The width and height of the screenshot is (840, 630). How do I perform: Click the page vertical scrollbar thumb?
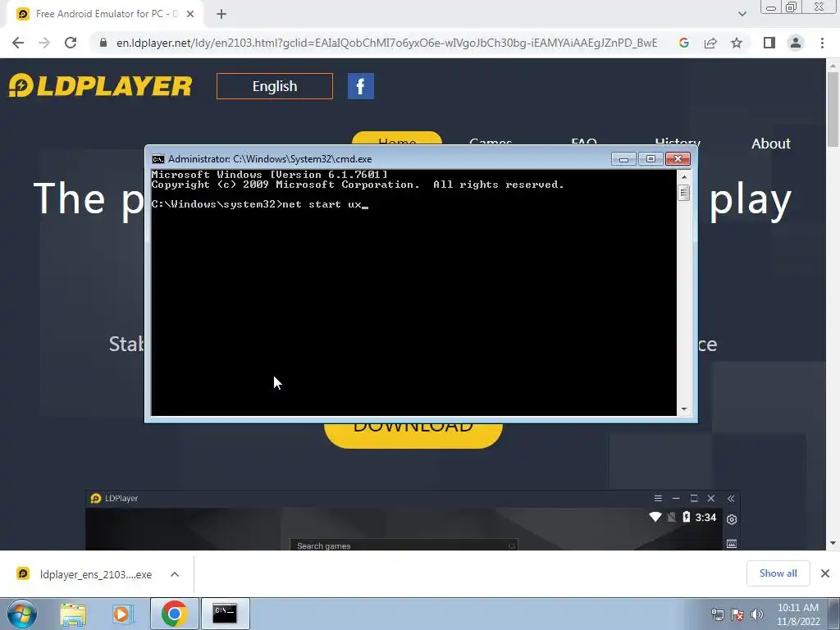click(x=833, y=109)
